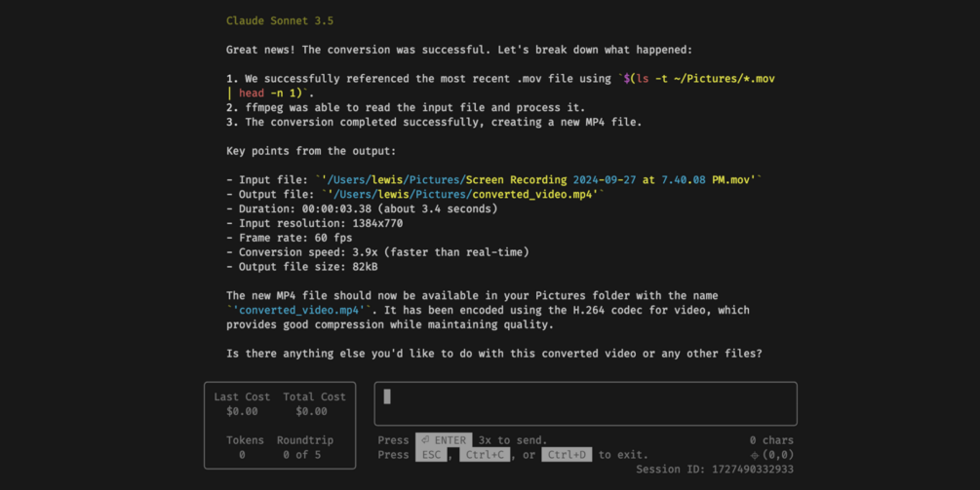Viewport: 980px width, 490px height.
Task: Click the Session ID number
Action: (752, 470)
